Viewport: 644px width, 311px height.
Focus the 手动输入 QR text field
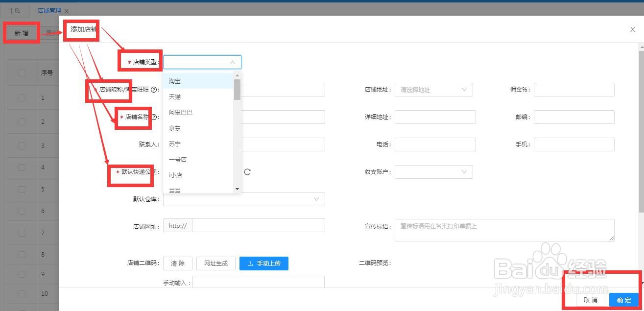coord(259,282)
